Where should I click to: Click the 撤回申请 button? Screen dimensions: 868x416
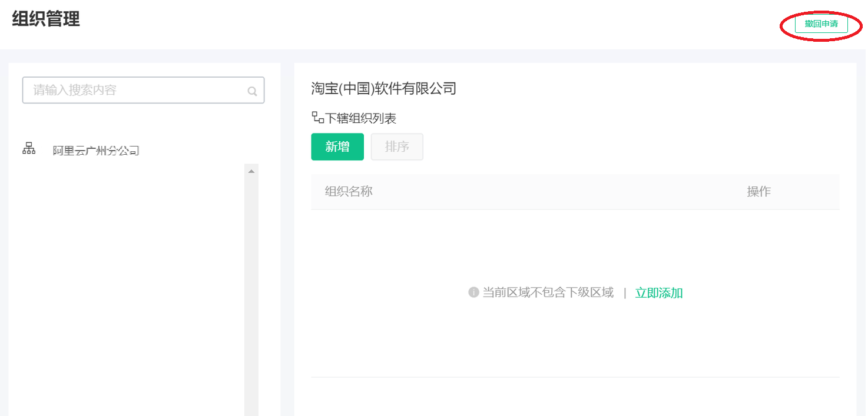coord(821,24)
